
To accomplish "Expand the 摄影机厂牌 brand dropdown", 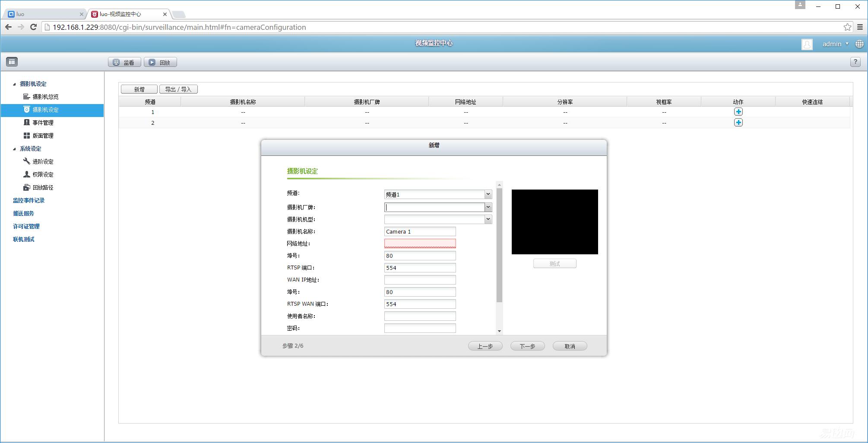I will (x=488, y=207).
